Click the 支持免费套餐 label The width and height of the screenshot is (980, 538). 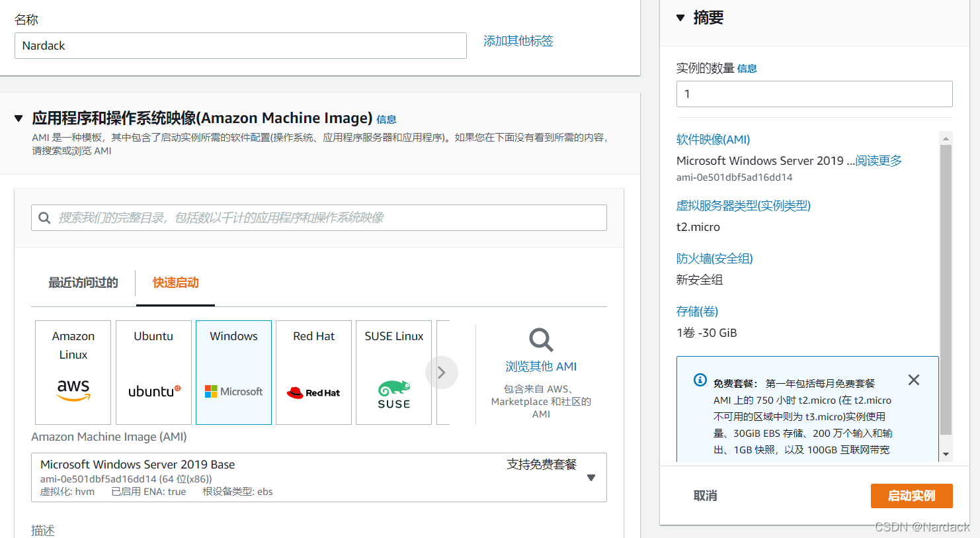click(x=542, y=465)
